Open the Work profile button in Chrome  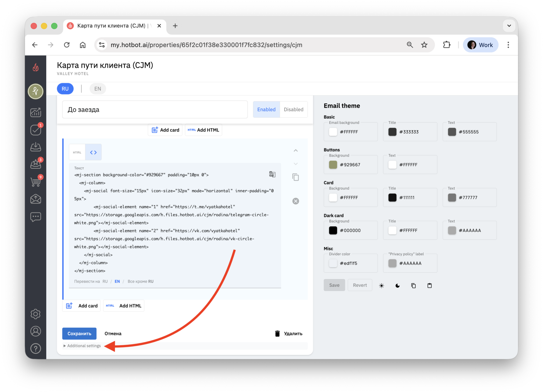(x=481, y=45)
